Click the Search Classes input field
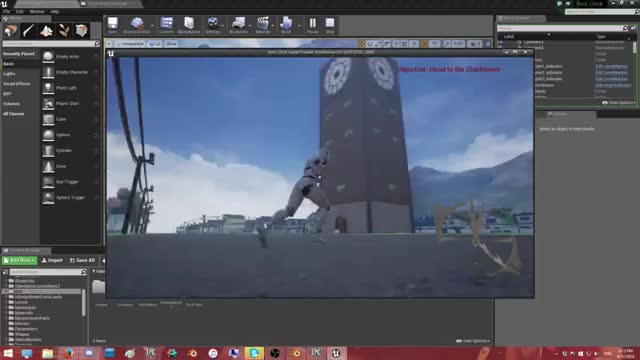 [49, 43]
